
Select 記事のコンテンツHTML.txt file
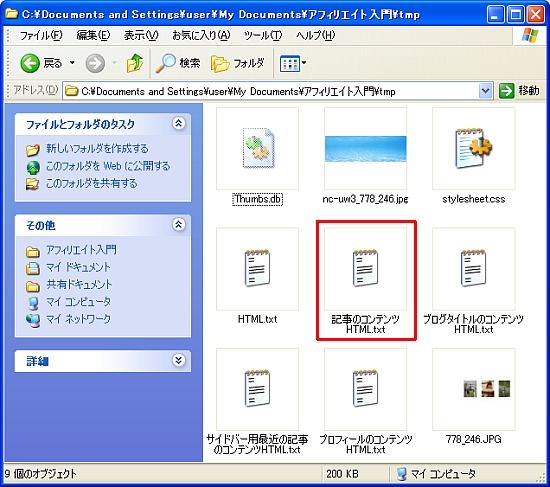(x=365, y=269)
